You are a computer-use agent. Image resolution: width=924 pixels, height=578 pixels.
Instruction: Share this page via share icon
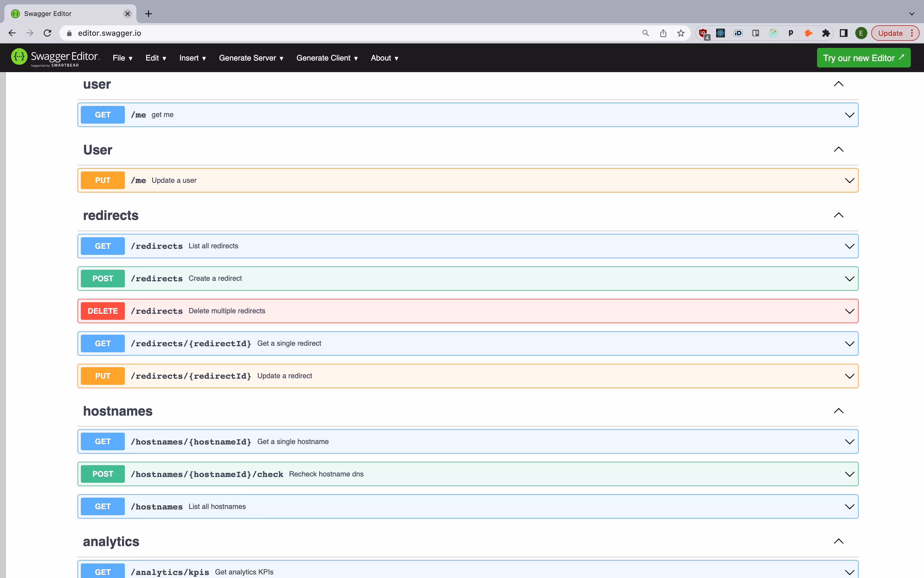pyautogui.click(x=663, y=33)
